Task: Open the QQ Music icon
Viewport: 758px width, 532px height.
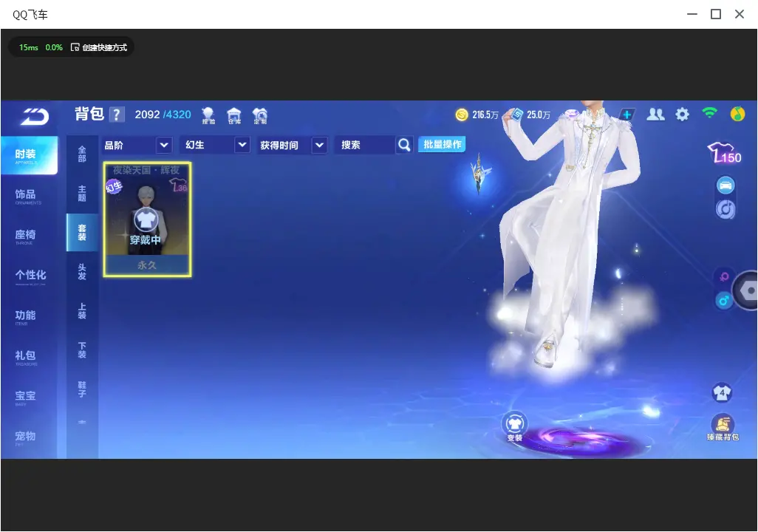Action: [x=737, y=114]
